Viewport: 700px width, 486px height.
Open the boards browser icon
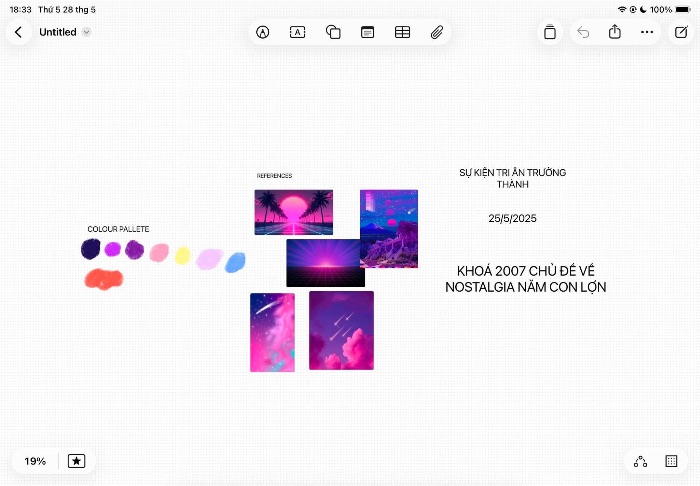550,32
